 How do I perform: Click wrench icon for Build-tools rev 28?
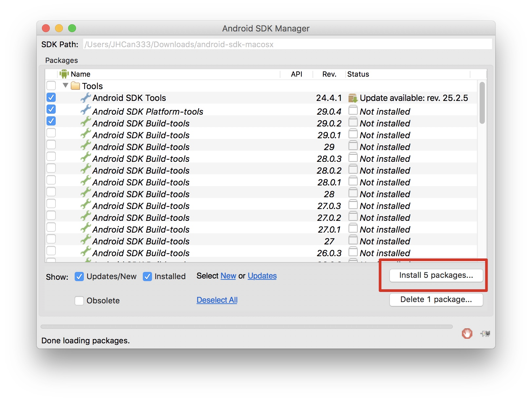tap(85, 193)
